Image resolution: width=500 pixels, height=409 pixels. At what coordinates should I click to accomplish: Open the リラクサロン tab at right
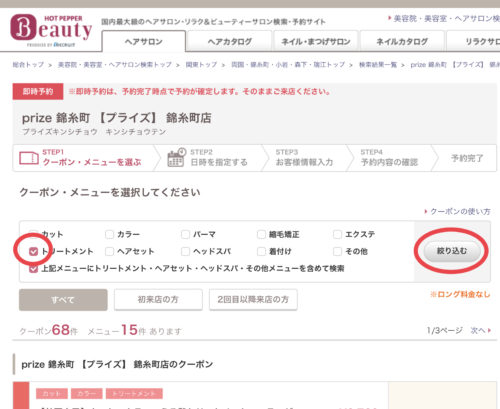click(x=473, y=41)
